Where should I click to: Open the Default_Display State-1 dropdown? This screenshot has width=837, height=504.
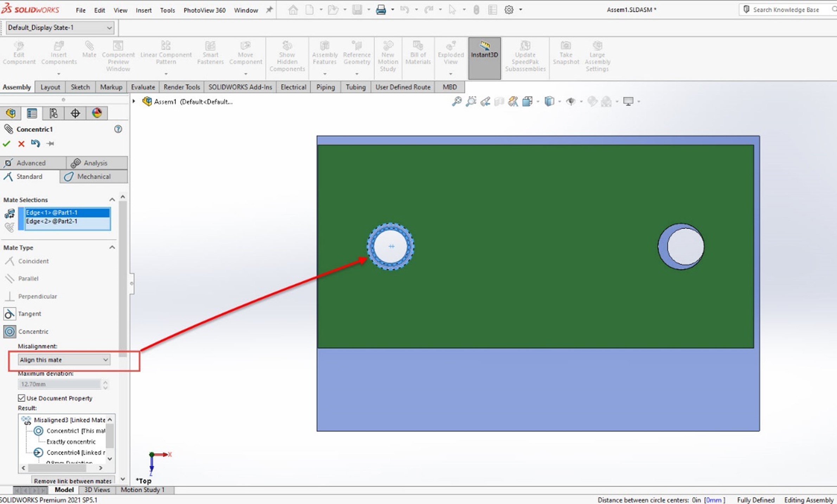click(109, 27)
